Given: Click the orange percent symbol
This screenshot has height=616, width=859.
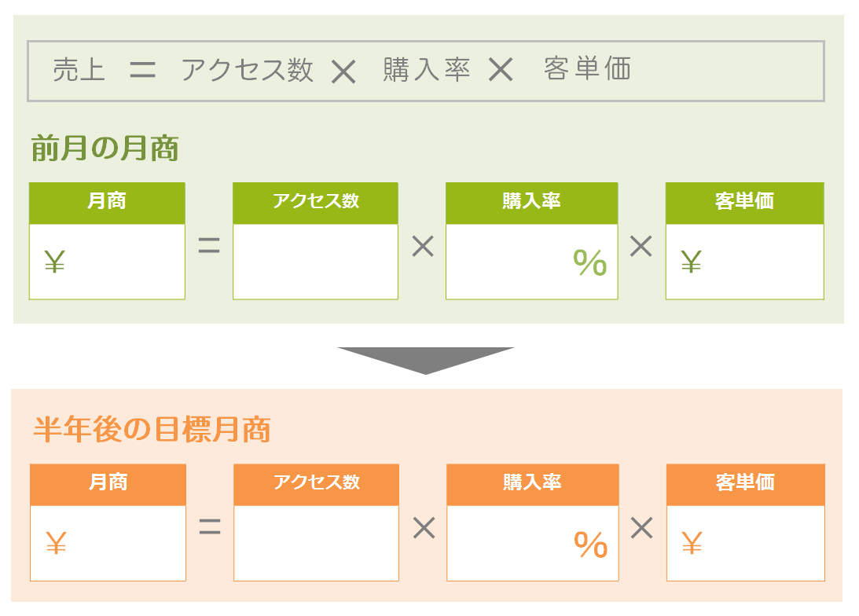Looking at the screenshot, I should [x=591, y=544].
